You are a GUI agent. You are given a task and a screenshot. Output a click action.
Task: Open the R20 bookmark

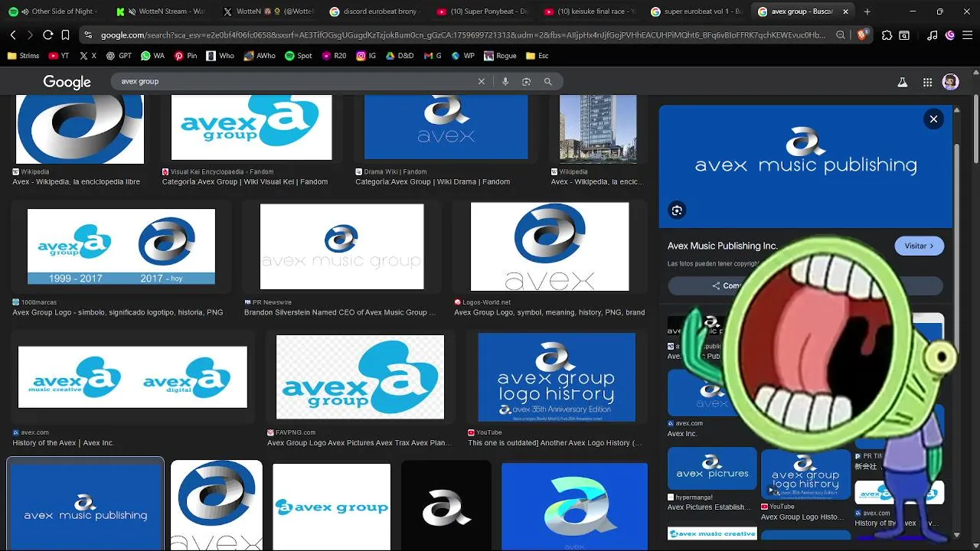pyautogui.click(x=335, y=56)
